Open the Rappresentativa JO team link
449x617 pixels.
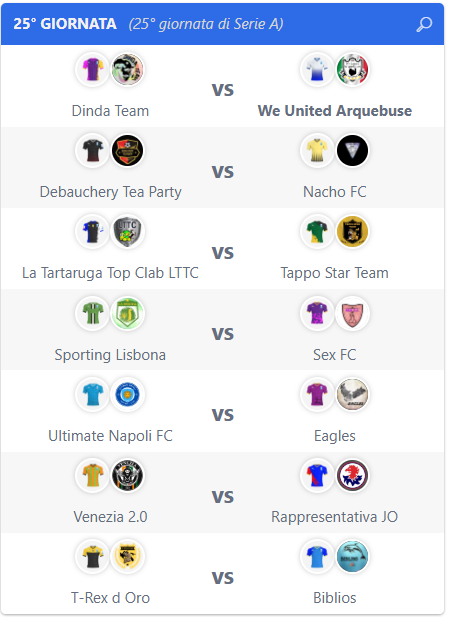point(334,517)
